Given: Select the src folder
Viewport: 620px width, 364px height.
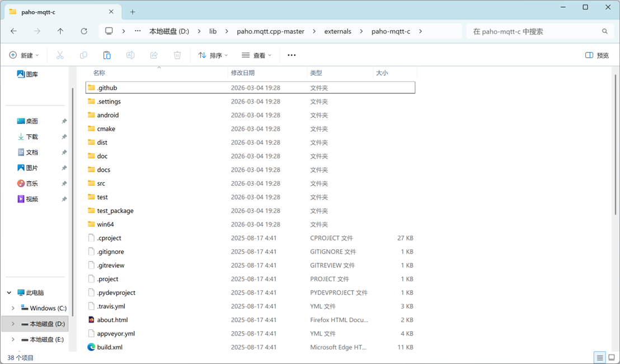Looking at the screenshot, I should 250,183.
